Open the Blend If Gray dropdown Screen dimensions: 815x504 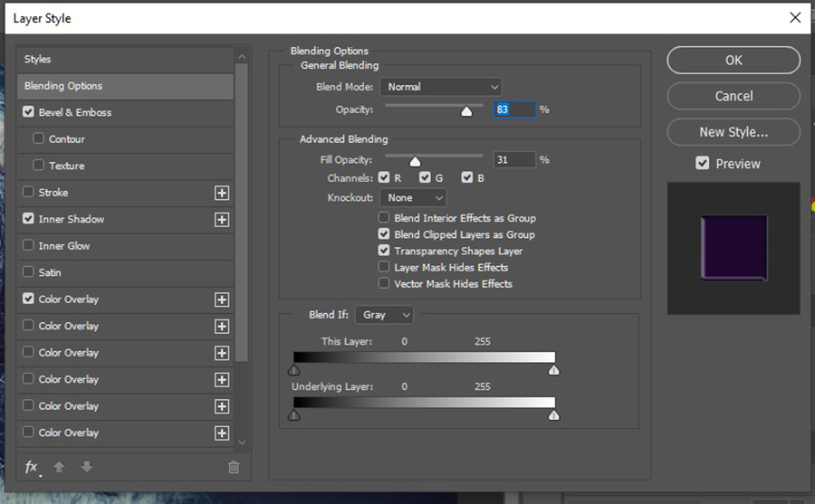(384, 315)
